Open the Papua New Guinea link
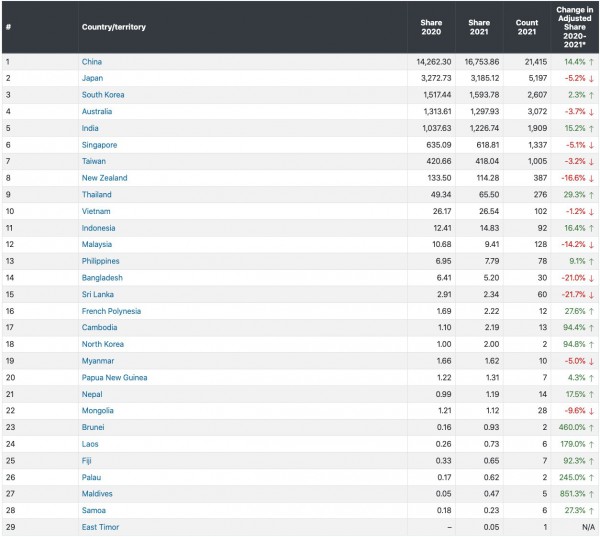 pyautogui.click(x=114, y=377)
